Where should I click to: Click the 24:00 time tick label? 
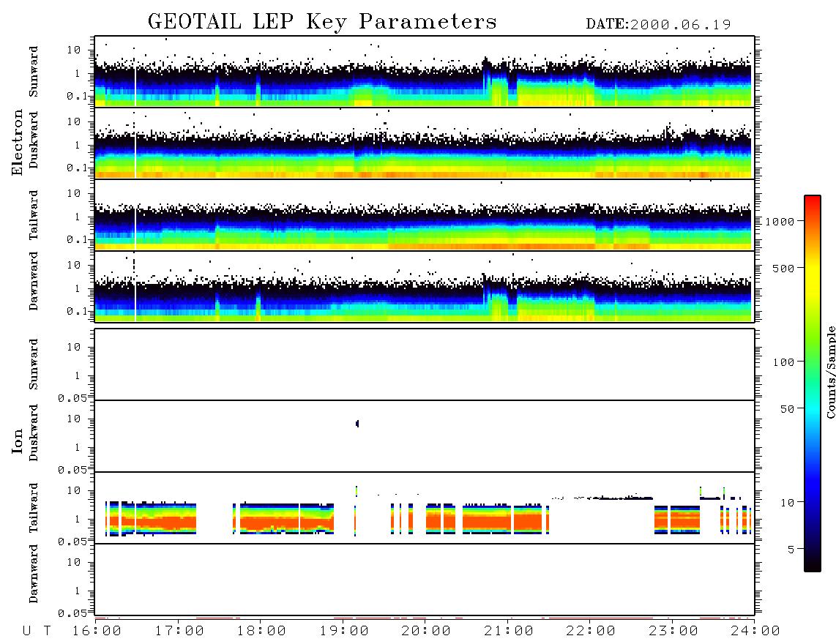click(x=756, y=631)
